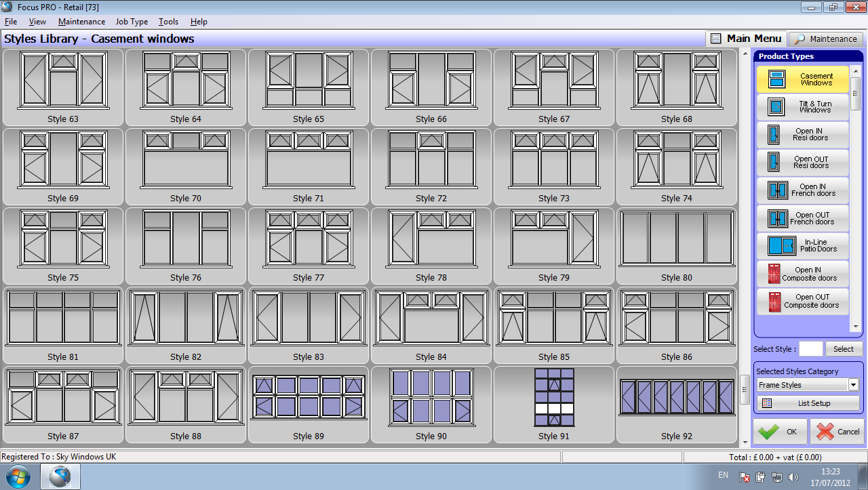868x490 pixels.
Task: Switch to the Main Menu tab
Action: pyautogui.click(x=746, y=39)
